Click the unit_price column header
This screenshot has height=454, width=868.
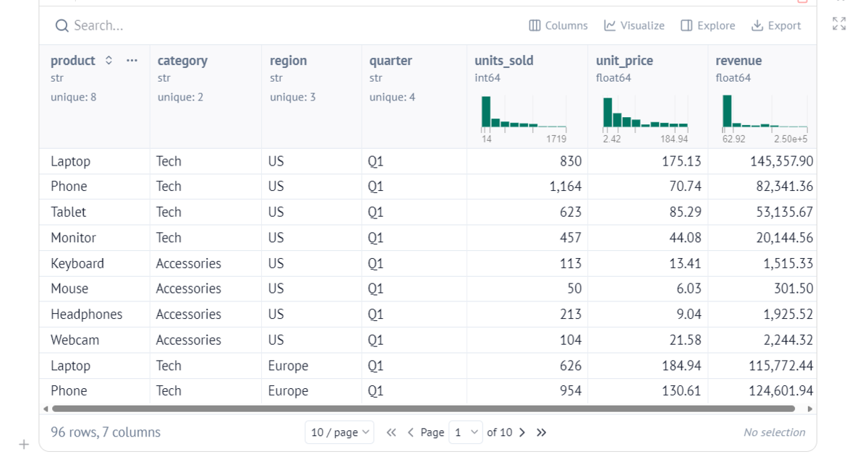pyautogui.click(x=624, y=61)
